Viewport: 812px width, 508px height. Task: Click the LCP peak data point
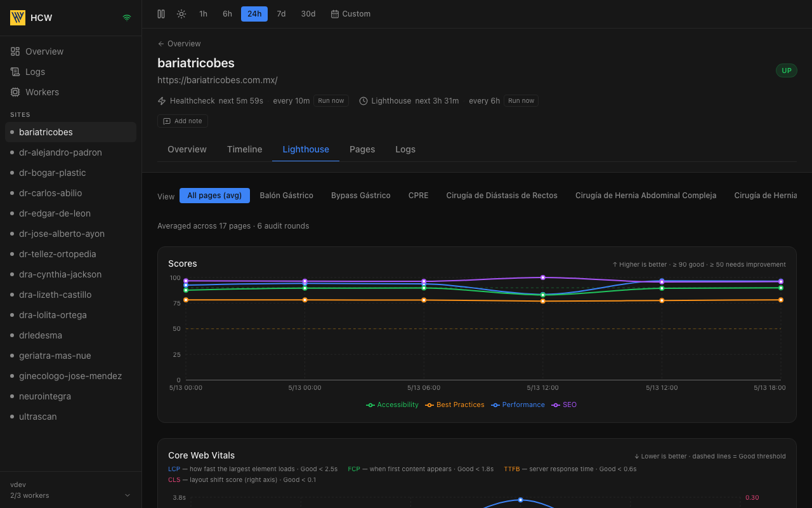[520, 500]
